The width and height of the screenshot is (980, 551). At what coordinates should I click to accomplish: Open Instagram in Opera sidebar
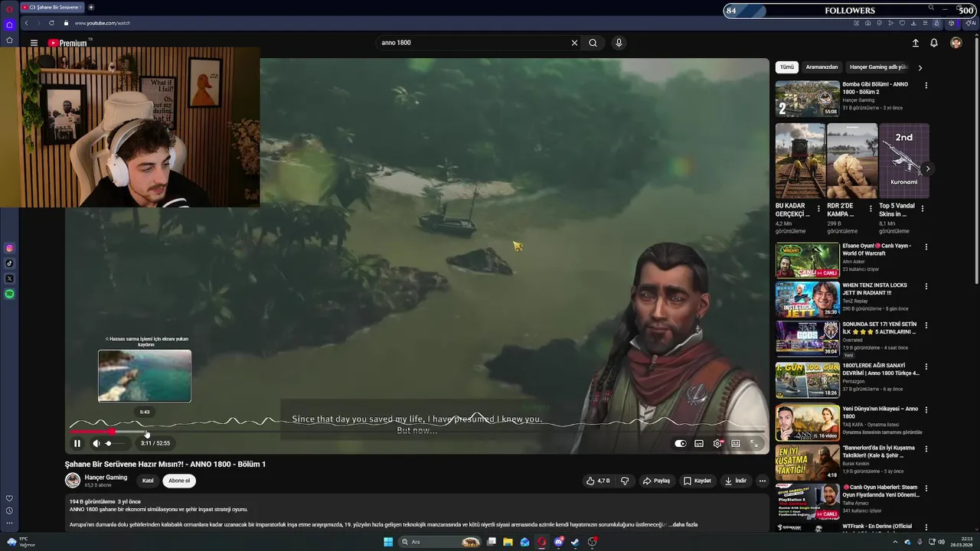9,248
